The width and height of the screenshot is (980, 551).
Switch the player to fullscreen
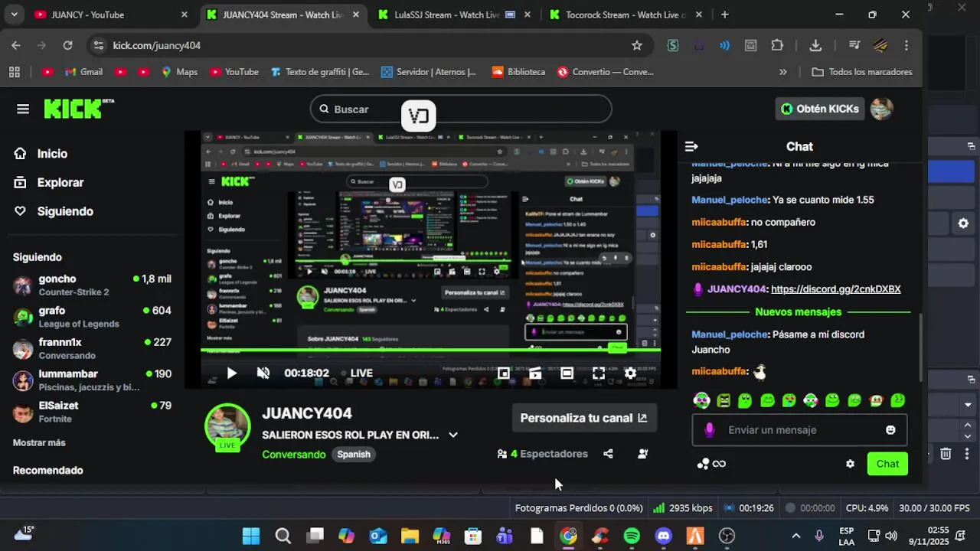click(599, 373)
